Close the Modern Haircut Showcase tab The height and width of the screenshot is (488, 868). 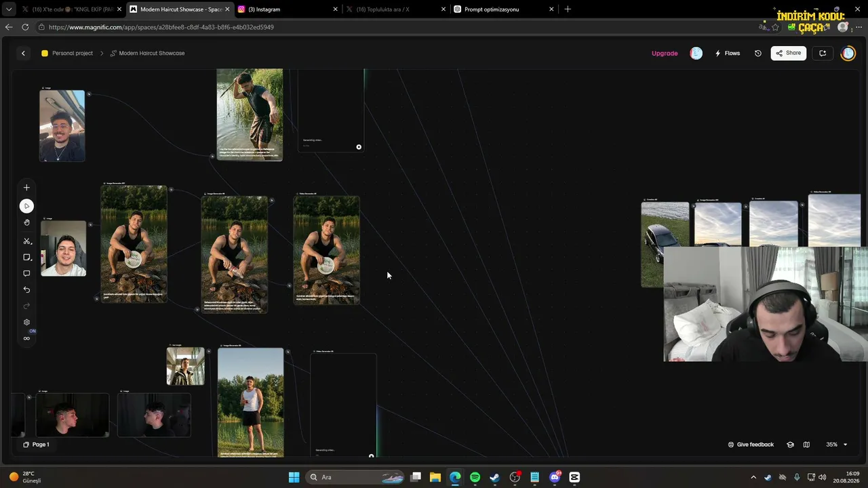coord(227,9)
